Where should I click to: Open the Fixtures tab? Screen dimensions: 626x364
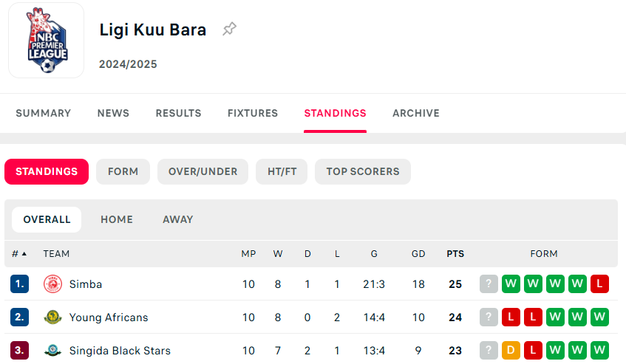pos(253,113)
